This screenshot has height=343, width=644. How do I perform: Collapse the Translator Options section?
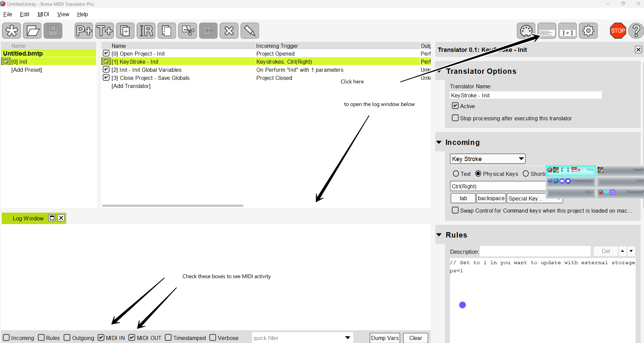click(x=440, y=71)
